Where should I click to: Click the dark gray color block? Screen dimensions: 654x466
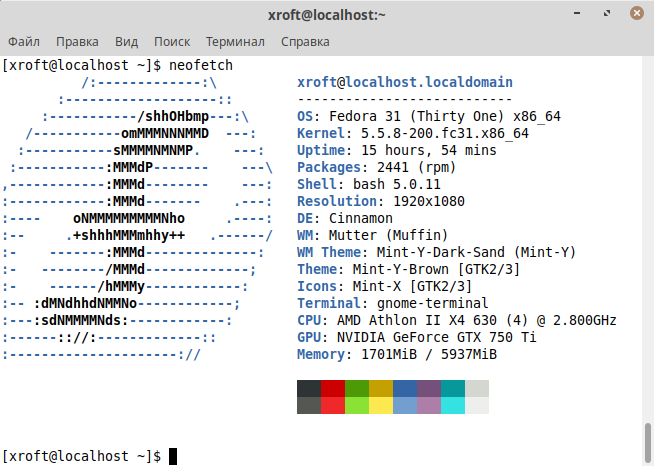coord(309,388)
